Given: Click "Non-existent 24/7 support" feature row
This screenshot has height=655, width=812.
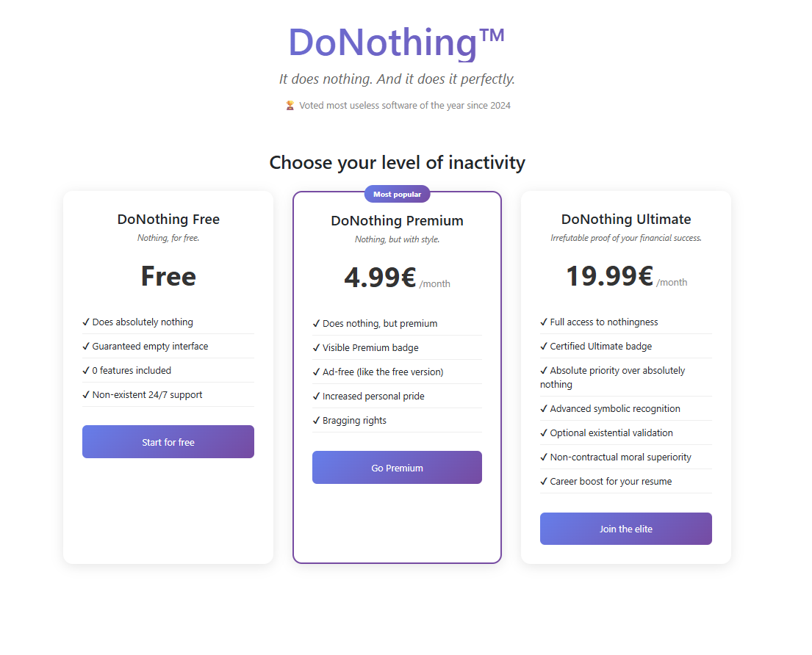Looking at the screenshot, I should 146,394.
